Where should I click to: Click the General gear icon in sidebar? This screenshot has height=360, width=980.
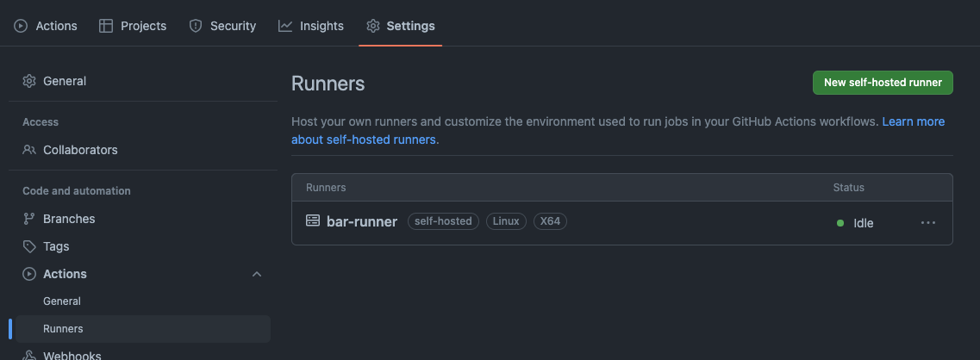click(28, 81)
